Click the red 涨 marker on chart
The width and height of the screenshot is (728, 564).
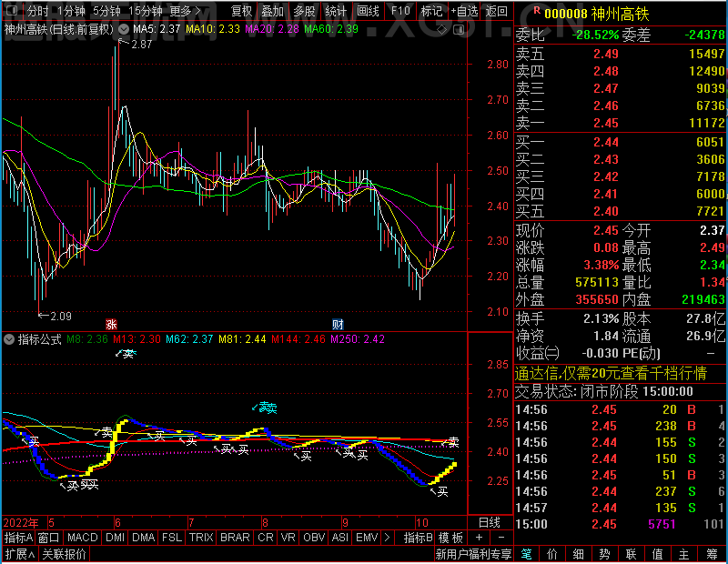[111, 324]
